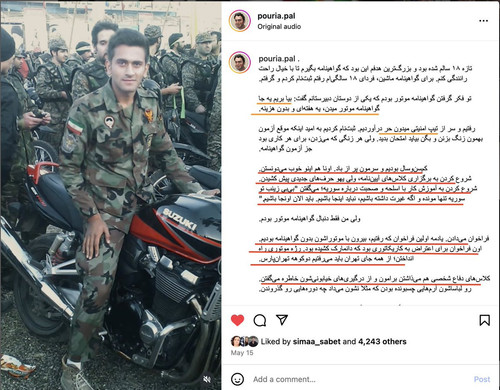
Task: Click the May 15 post date
Action: 242,353
